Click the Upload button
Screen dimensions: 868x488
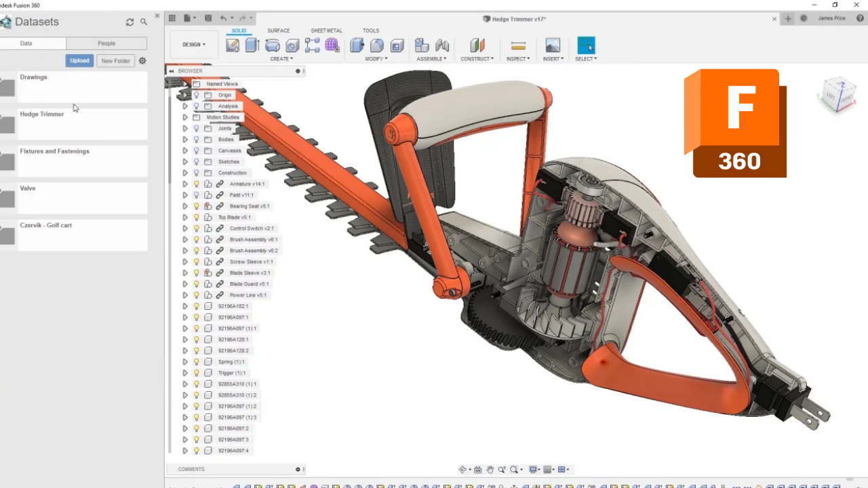pos(79,60)
